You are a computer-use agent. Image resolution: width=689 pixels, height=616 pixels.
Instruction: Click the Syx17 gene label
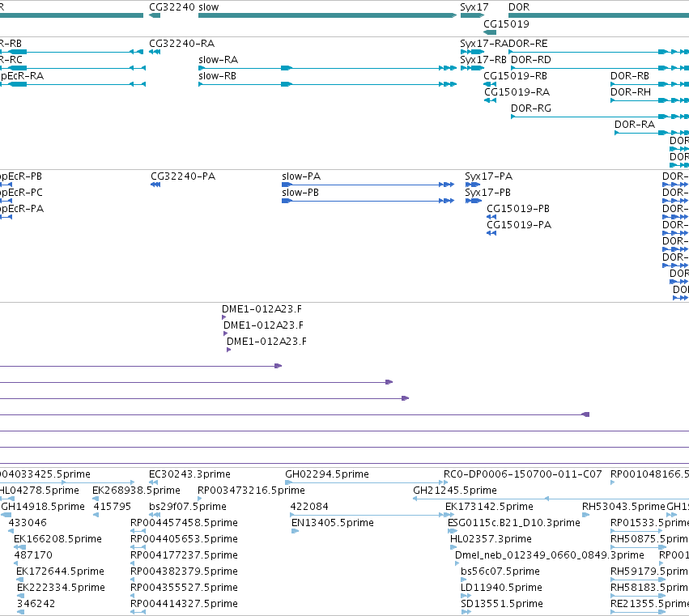tap(474, 7)
